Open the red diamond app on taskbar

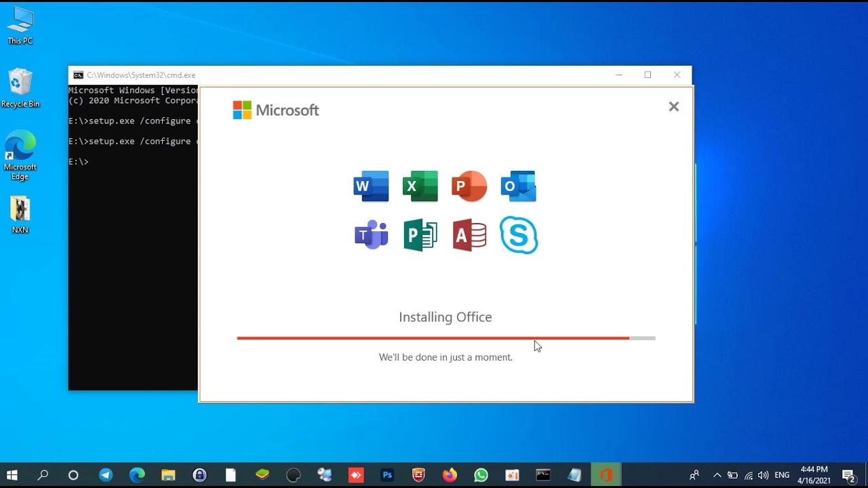(x=356, y=475)
